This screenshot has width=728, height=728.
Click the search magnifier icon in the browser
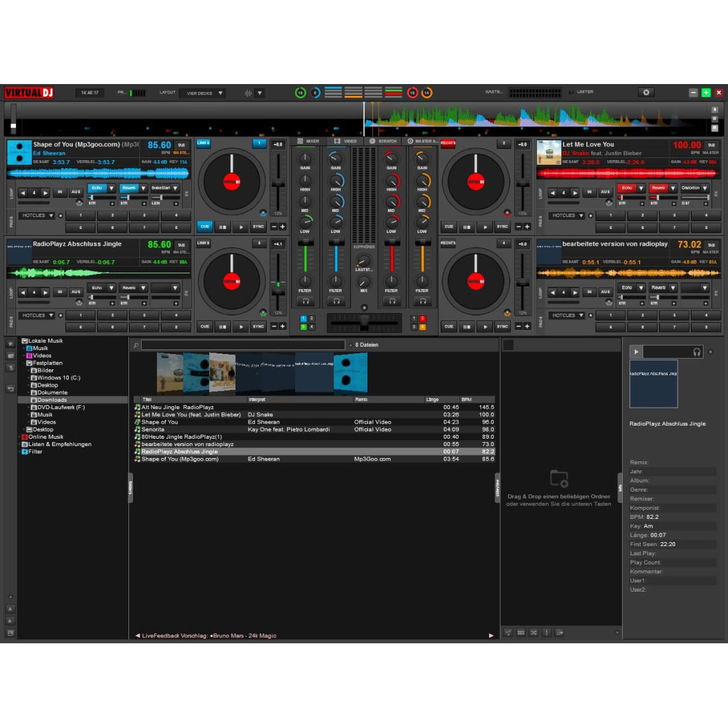136,345
